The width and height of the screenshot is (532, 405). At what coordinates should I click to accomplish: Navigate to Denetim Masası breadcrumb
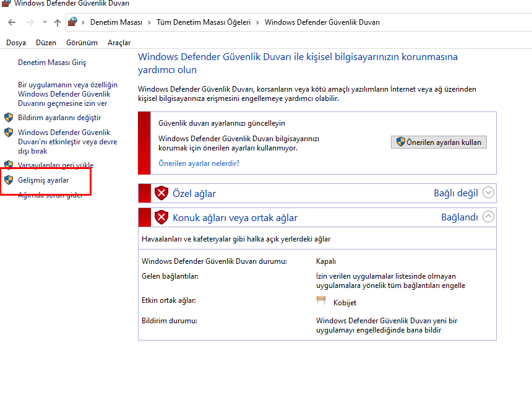pyautogui.click(x=116, y=22)
